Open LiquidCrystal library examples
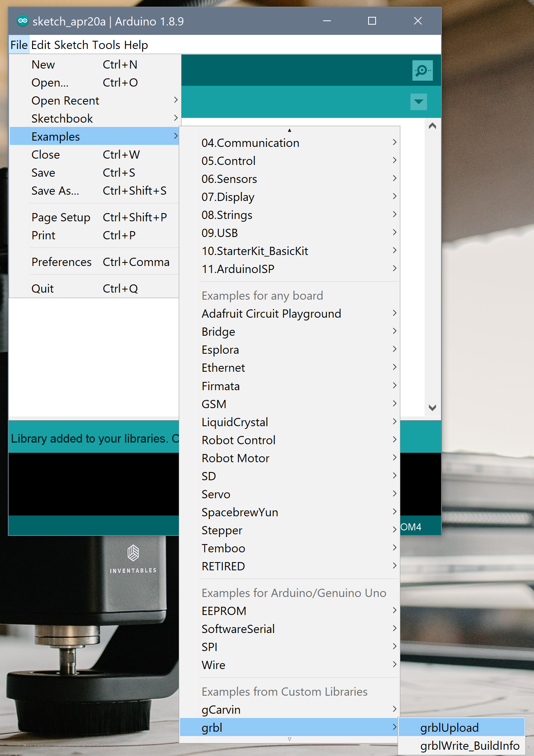 point(289,422)
